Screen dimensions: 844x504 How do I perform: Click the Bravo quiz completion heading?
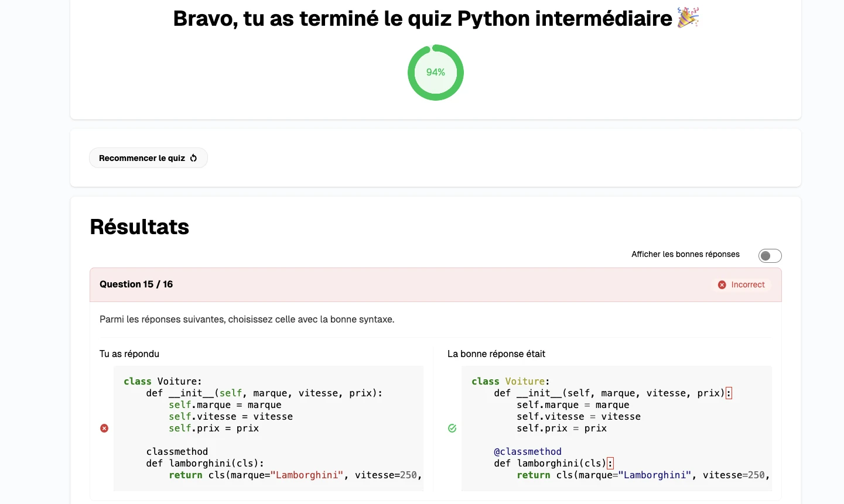click(422, 19)
